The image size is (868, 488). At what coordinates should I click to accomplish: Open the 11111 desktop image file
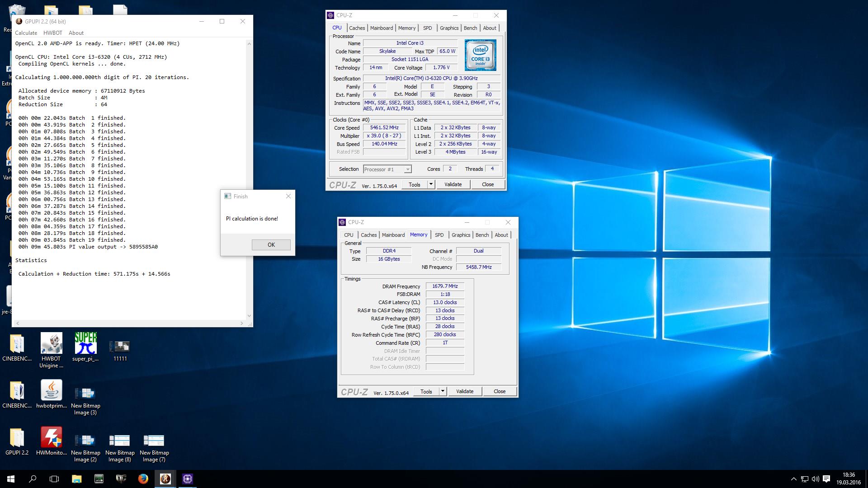tap(120, 350)
